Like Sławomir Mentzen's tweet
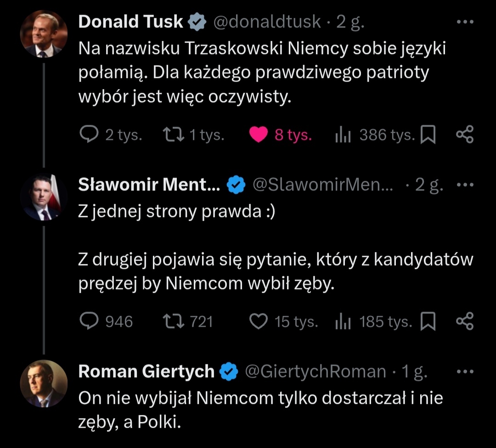 (x=259, y=321)
